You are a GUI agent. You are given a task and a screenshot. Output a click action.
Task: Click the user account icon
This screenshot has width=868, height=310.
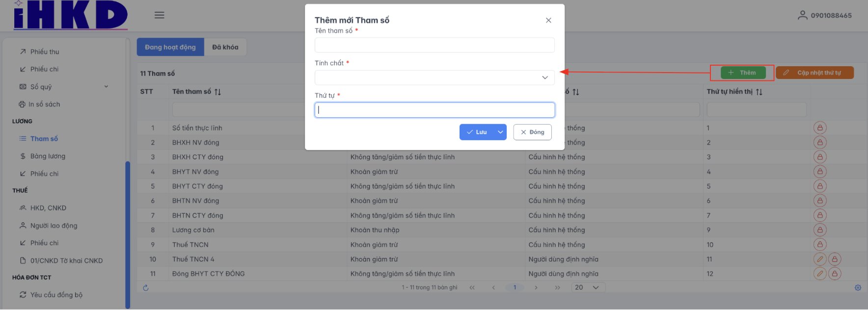[x=802, y=15]
